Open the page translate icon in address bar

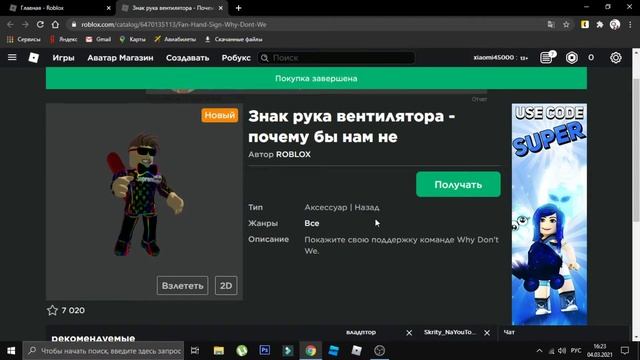(551, 24)
